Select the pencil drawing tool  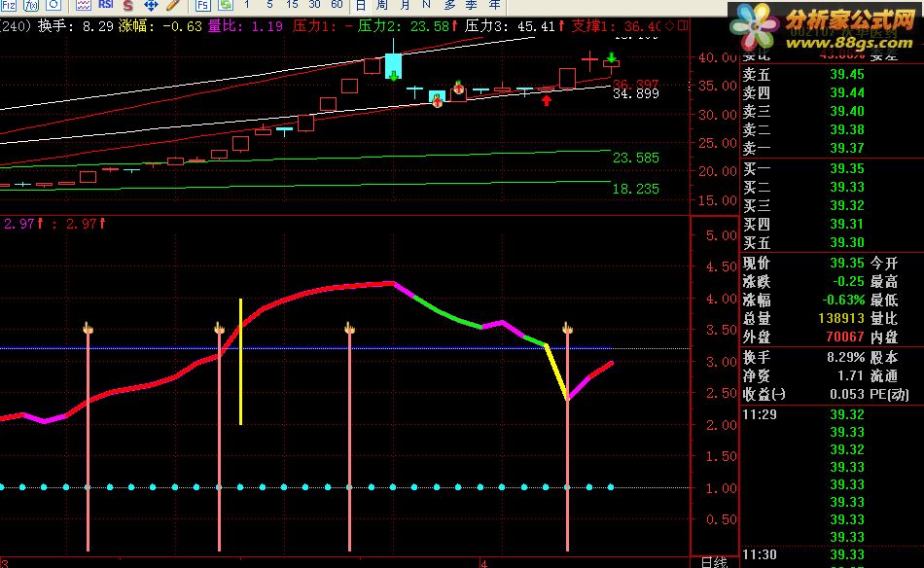pyautogui.click(x=173, y=5)
